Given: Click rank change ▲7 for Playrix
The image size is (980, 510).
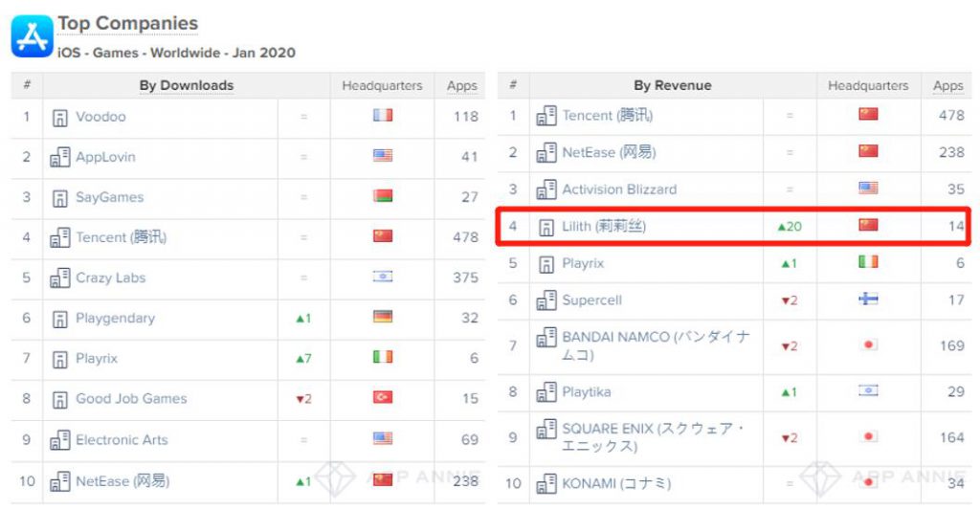Looking at the screenshot, I should [303, 359].
